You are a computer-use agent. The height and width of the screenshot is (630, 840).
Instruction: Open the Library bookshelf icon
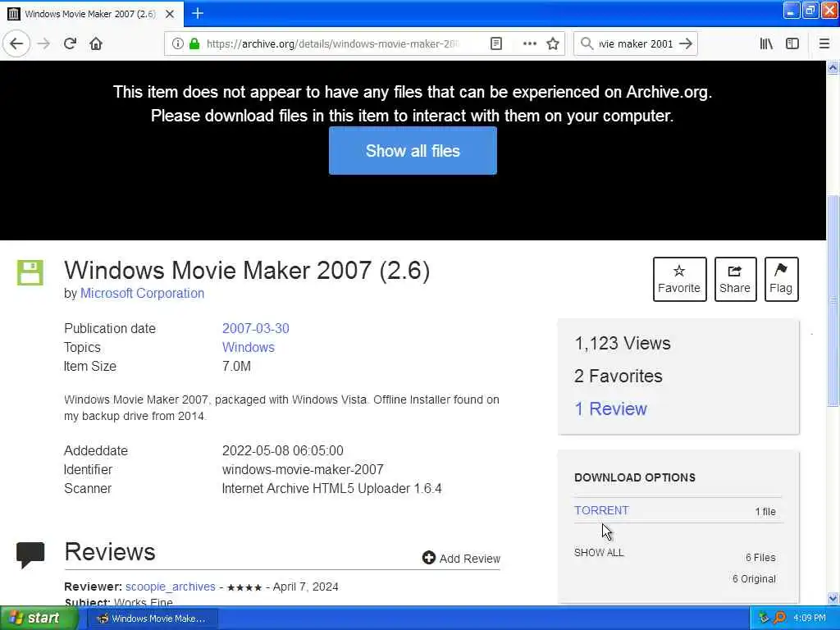coord(766,44)
